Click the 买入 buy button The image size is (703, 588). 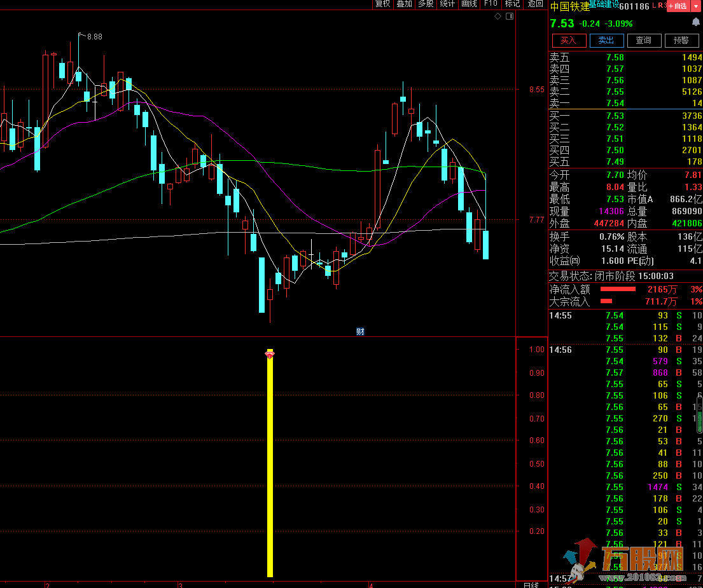click(x=569, y=40)
